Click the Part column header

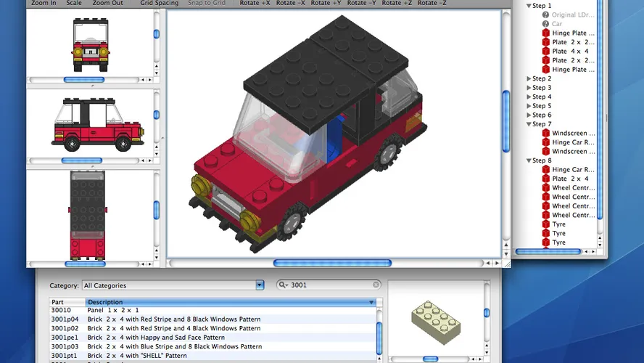(x=67, y=302)
